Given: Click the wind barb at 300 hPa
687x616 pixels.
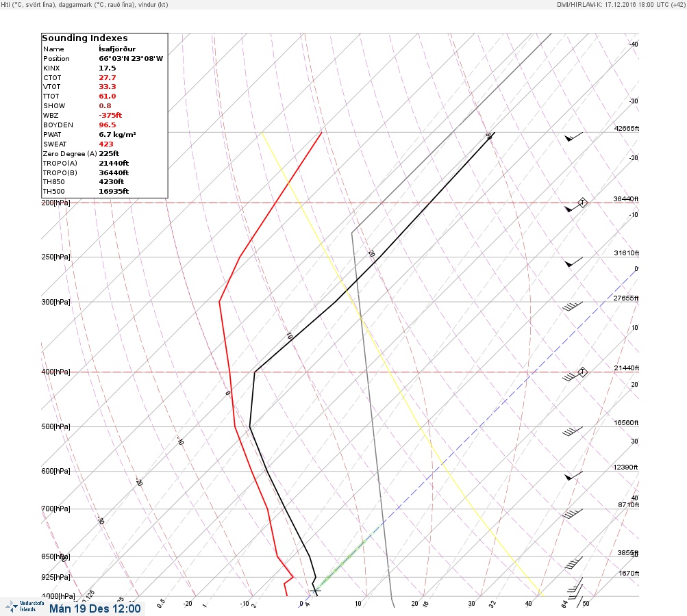Looking at the screenshot, I should click(x=573, y=306).
